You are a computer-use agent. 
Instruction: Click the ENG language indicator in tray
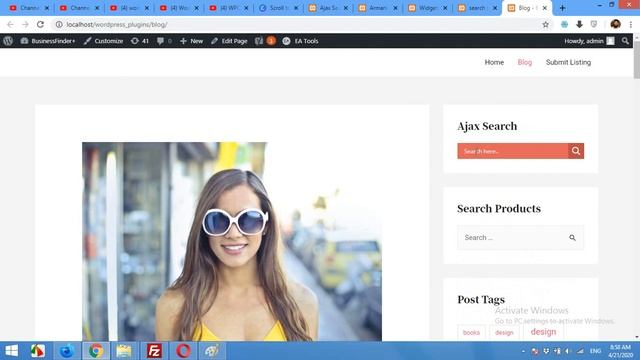(x=596, y=351)
